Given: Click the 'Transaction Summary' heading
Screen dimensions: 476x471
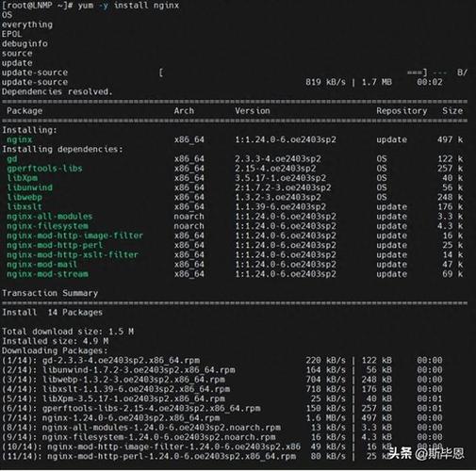Looking at the screenshot, I should [x=50, y=293].
